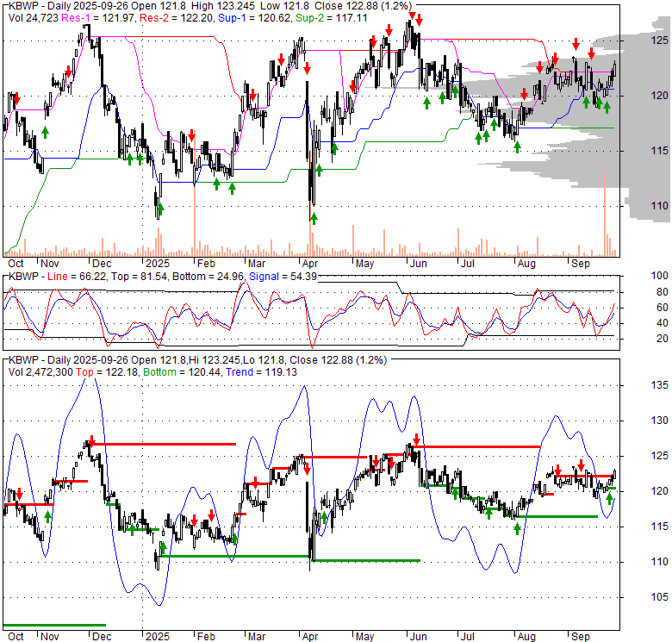Click the 'Apr' label on the top chart axis
Image resolution: width=672 pixels, height=642 pixels.
point(310,264)
